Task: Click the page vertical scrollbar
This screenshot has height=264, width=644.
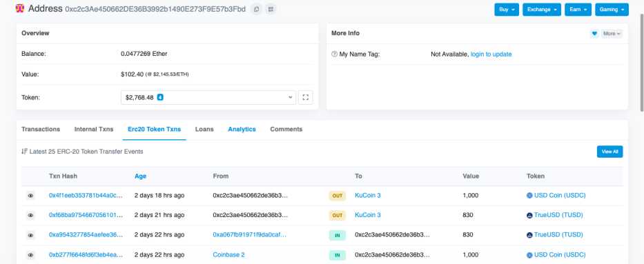Action: (641, 61)
